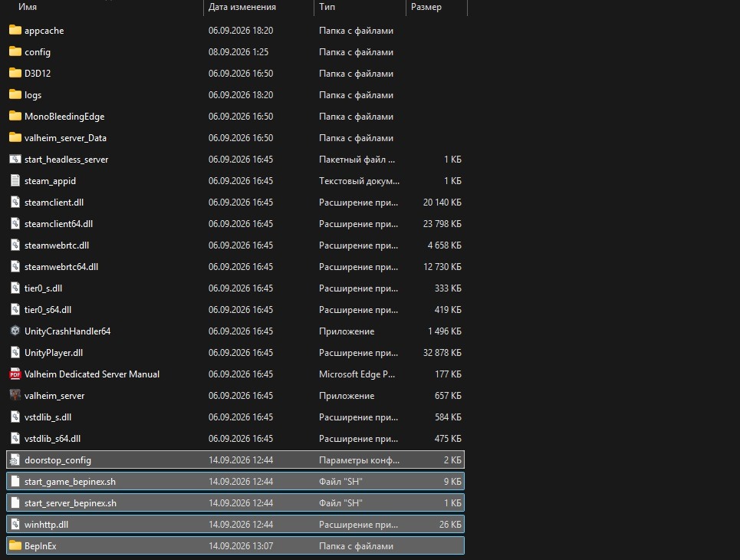Sort by the Размер column header
Screen dimensions: 740x560
click(x=426, y=7)
